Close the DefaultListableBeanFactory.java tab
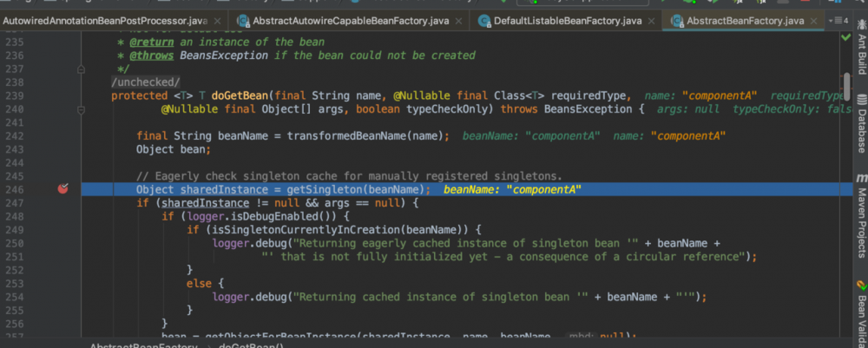The image size is (868, 348). point(652,22)
